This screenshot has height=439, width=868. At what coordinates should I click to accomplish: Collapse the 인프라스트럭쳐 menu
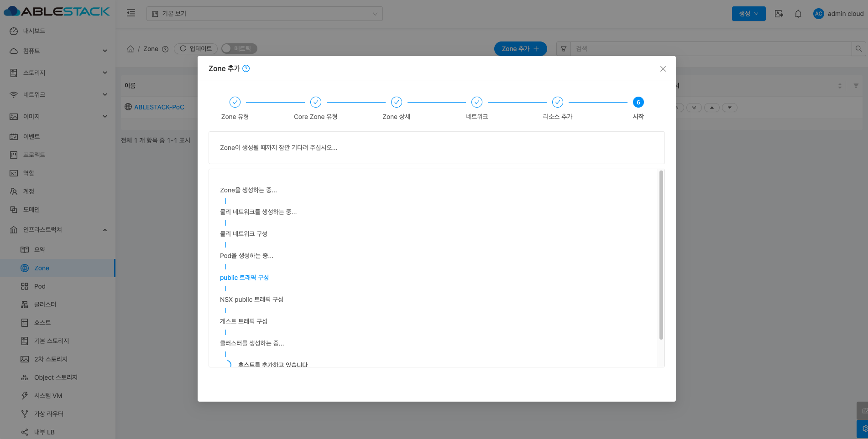click(x=58, y=230)
